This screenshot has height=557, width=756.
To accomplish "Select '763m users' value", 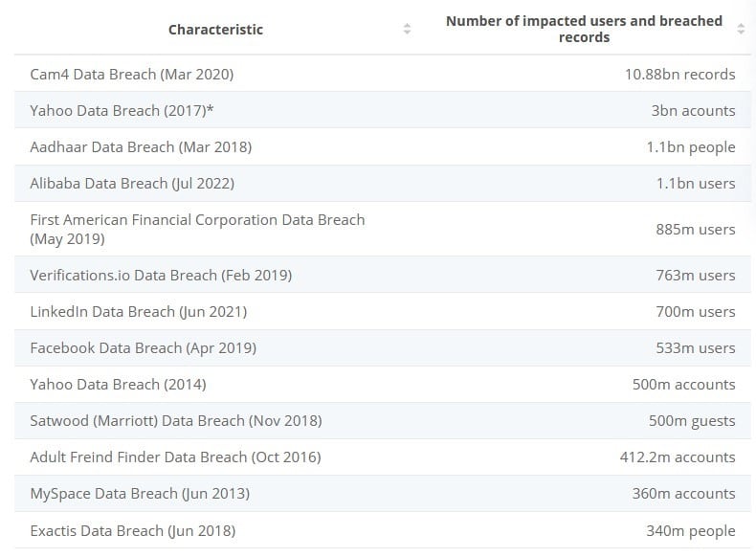I will click(696, 276).
